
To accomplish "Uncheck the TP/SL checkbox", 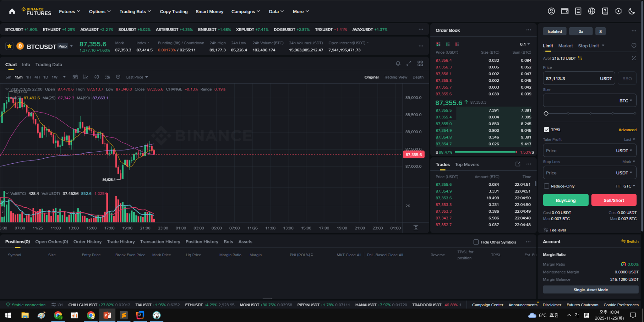I will click(x=547, y=130).
